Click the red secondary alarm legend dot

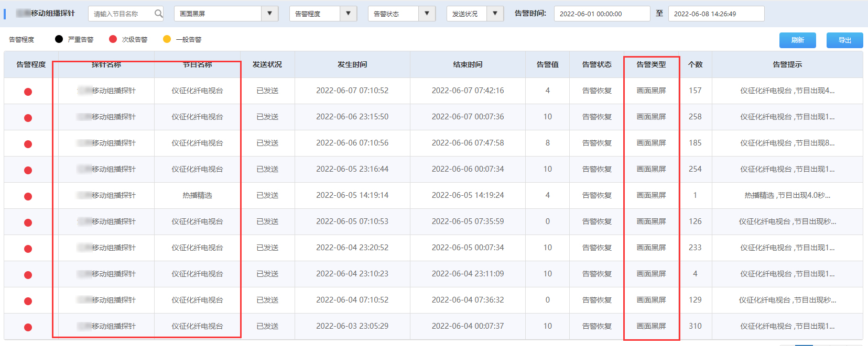pos(113,39)
